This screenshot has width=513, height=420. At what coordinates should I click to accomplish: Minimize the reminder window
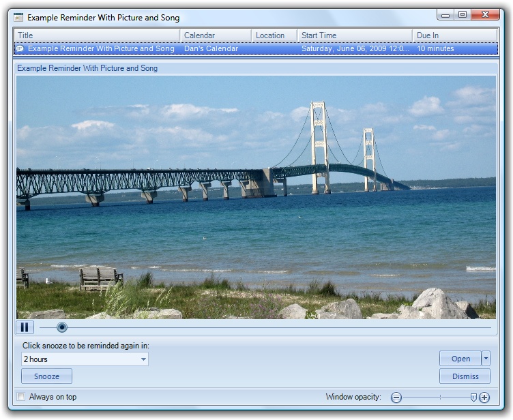click(x=445, y=15)
